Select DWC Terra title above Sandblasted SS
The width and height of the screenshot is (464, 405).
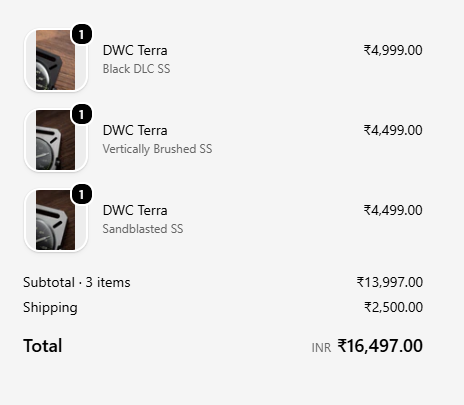click(135, 210)
